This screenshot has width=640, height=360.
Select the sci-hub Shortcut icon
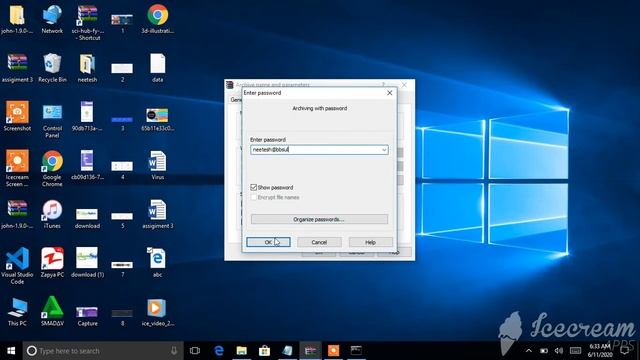(87, 22)
